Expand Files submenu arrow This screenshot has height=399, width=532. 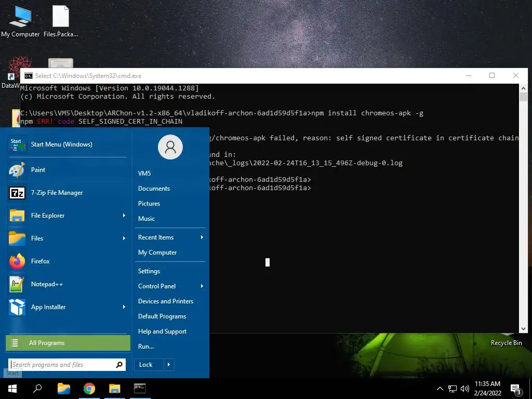[x=124, y=238]
